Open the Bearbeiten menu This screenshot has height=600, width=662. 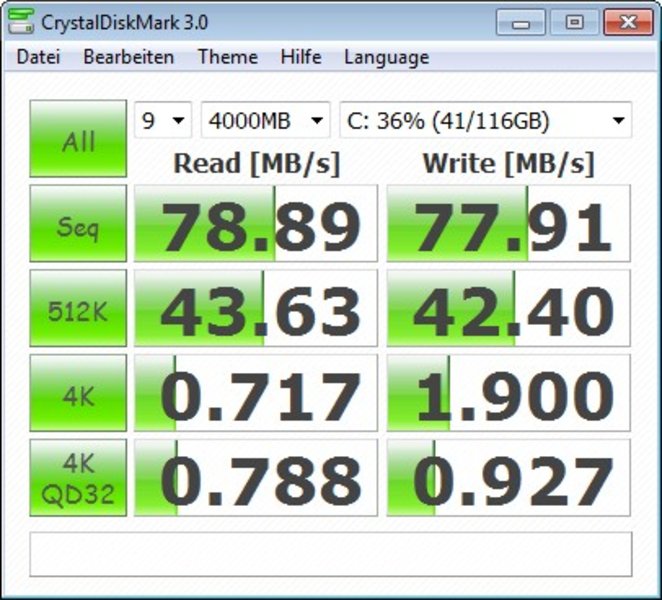point(128,57)
